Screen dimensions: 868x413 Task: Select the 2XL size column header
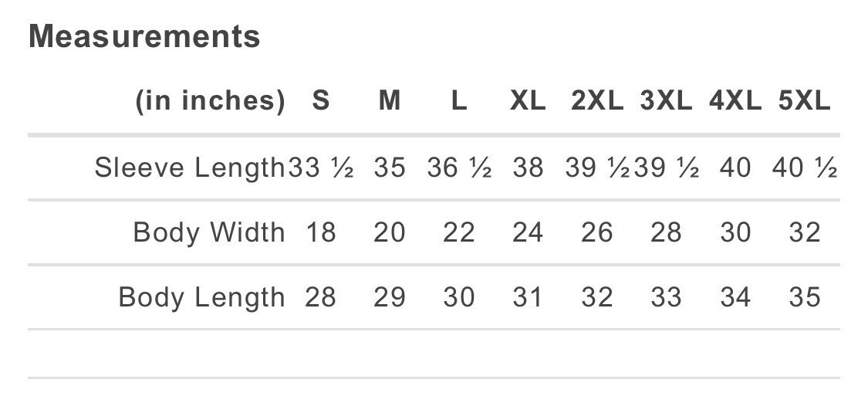pyautogui.click(x=596, y=101)
